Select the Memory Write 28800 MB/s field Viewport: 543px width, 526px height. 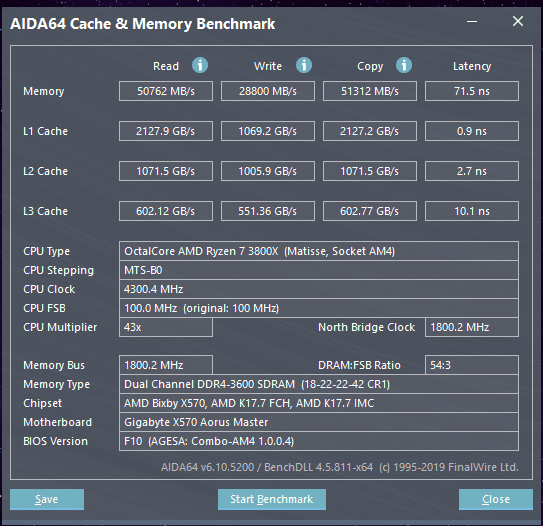pyautogui.click(x=268, y=91)
